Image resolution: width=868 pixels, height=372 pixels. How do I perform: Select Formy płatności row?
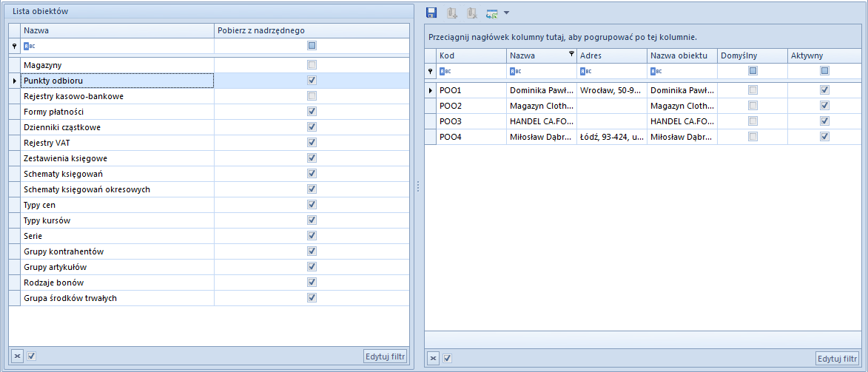(209, 112)
